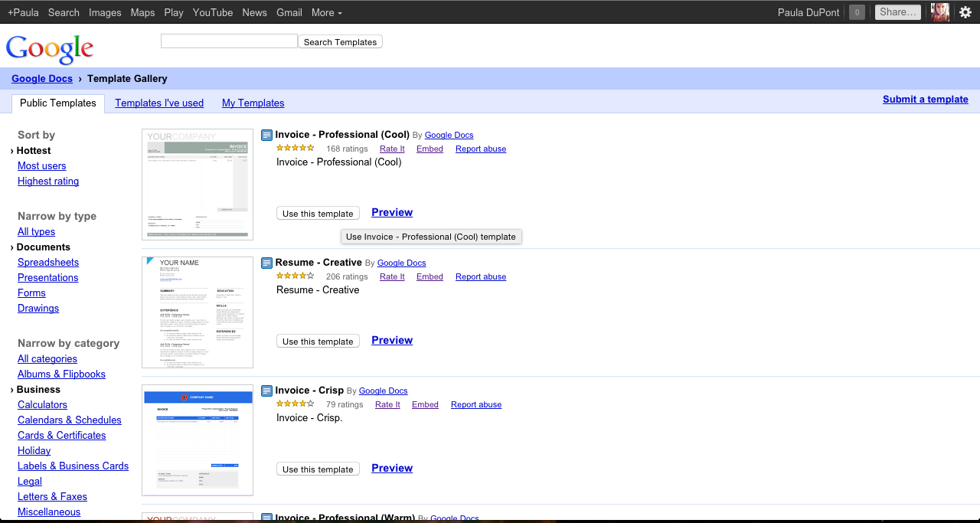Open Search from the top bar
This screenshot has width=980, height=523.
[x=64, y=12]
